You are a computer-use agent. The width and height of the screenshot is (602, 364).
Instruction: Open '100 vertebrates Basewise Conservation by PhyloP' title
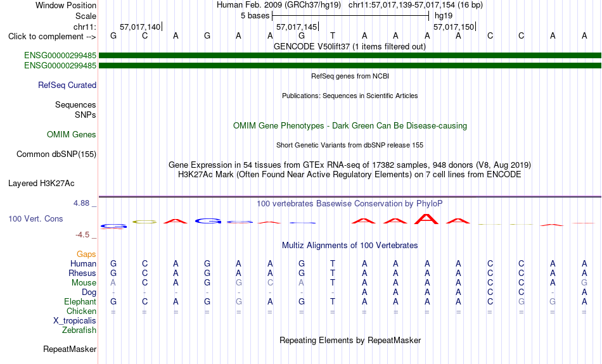pyautogui.click(x=350, y=204)
